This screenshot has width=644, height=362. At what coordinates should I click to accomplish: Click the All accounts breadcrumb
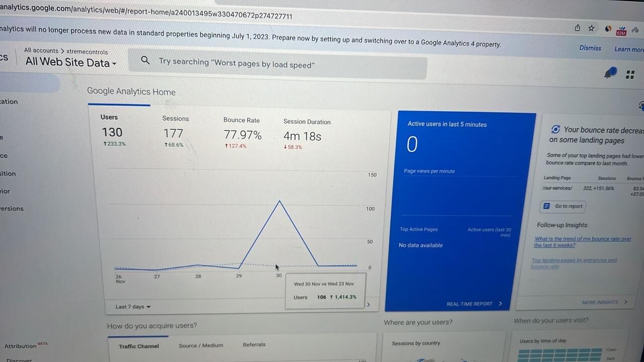[41, 50]
